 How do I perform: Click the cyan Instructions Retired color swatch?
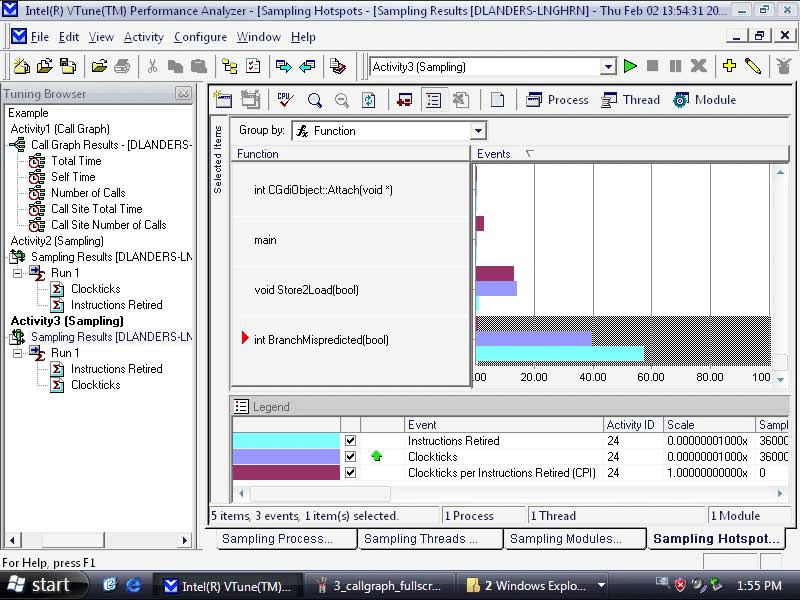pos(286,441)
